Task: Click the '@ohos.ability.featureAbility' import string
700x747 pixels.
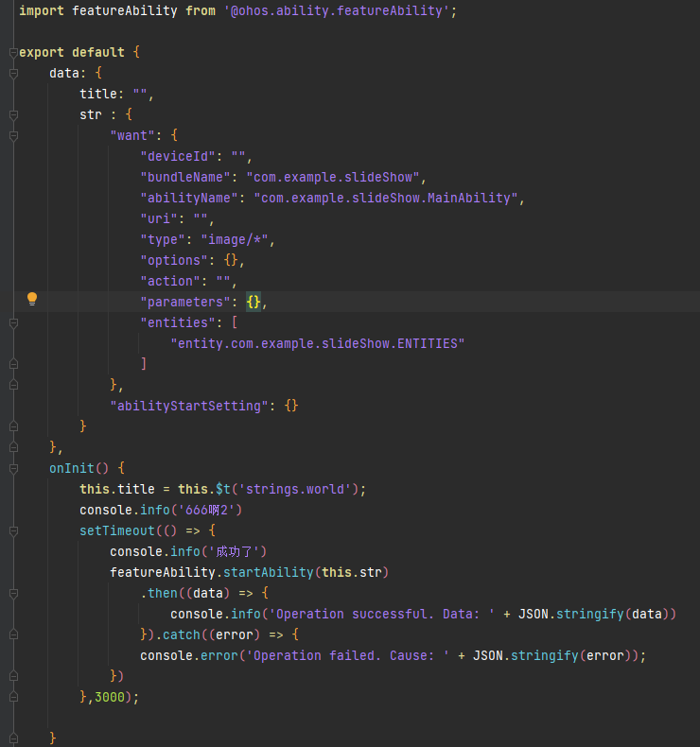Action: point(337,11)
